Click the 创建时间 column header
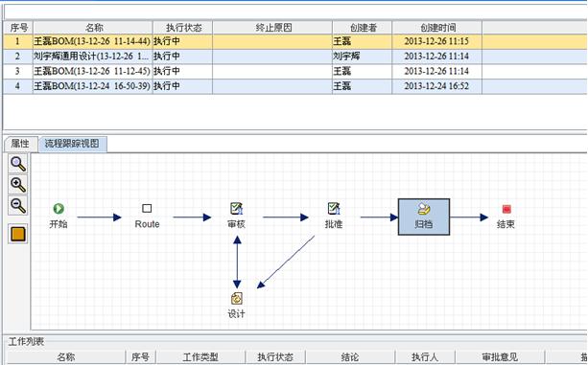This screenshot has width=588, height=365. pos(437,28)
